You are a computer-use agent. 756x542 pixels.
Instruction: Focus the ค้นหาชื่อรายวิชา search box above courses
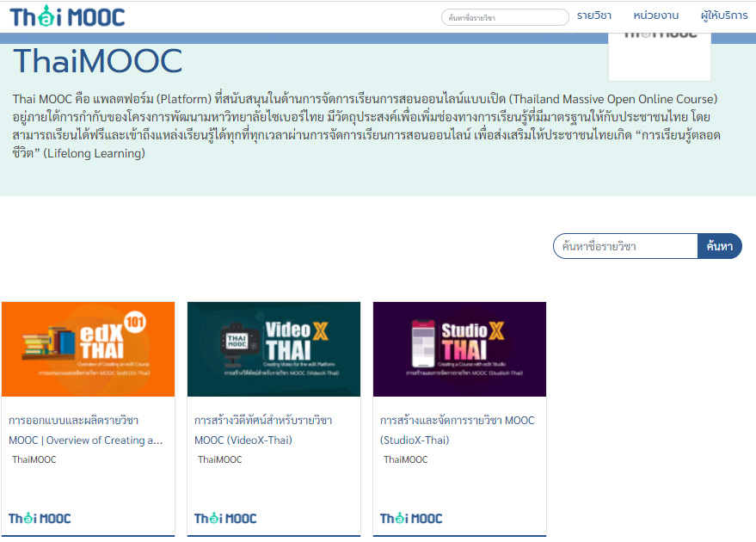(625, 246)
